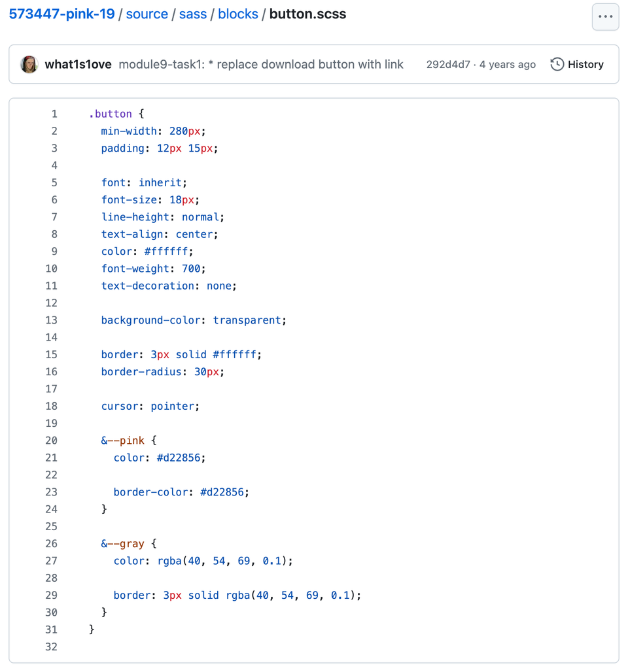Click what1s1love's avatar image

29,64
